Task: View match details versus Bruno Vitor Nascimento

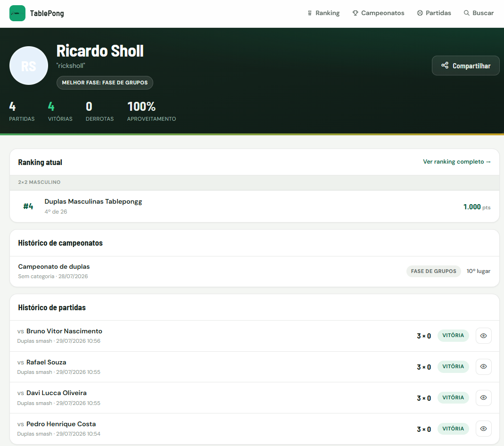Action: [x=483, y=336]
